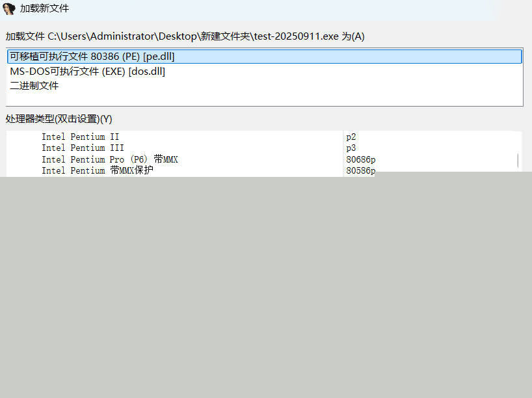Click the processor list vertical scrollbar thumb
Viewport: 532px width, 398px height.
point(518,161)
